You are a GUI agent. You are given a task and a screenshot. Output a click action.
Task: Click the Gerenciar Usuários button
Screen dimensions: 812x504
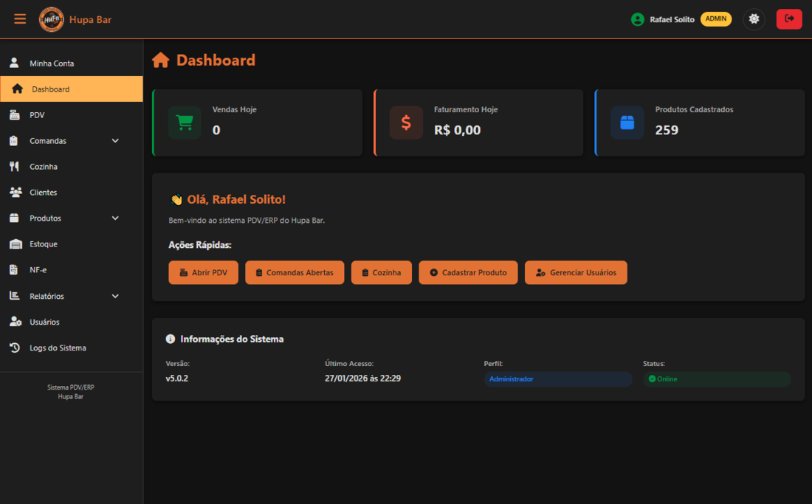(576, 273)
